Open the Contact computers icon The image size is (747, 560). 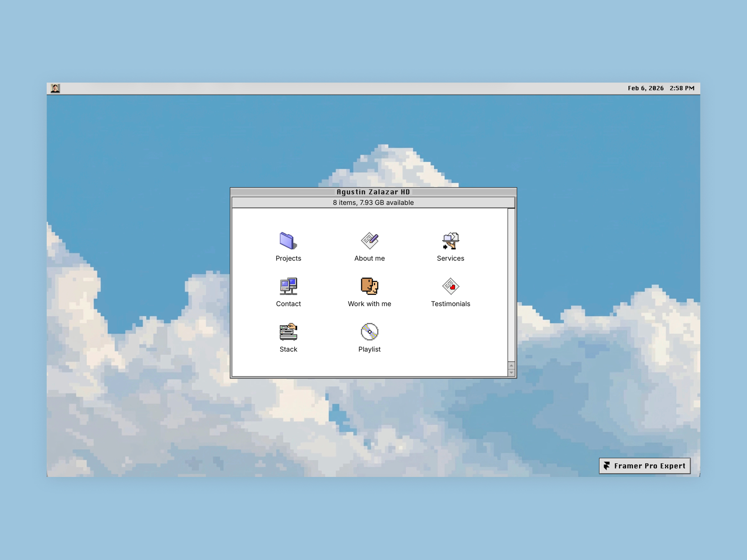(x=288, y=286)
